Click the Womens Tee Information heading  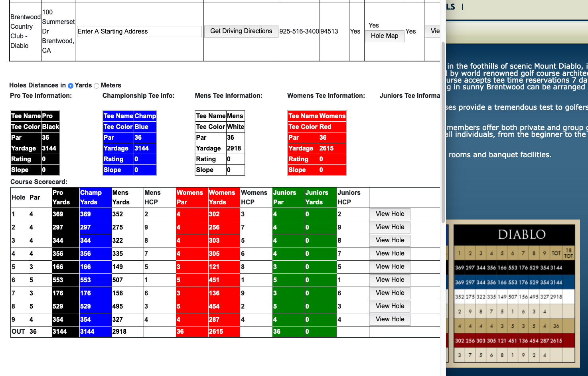tap(326, 96)
